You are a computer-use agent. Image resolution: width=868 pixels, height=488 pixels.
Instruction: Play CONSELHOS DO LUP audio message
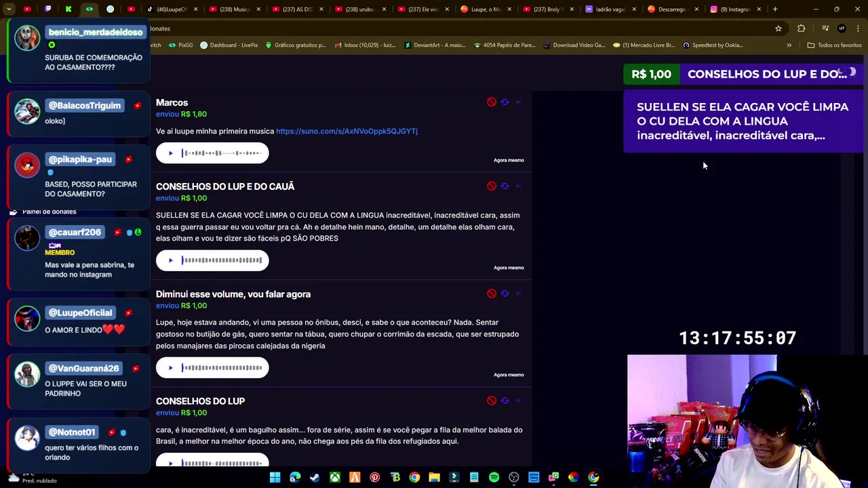(170, 463)
